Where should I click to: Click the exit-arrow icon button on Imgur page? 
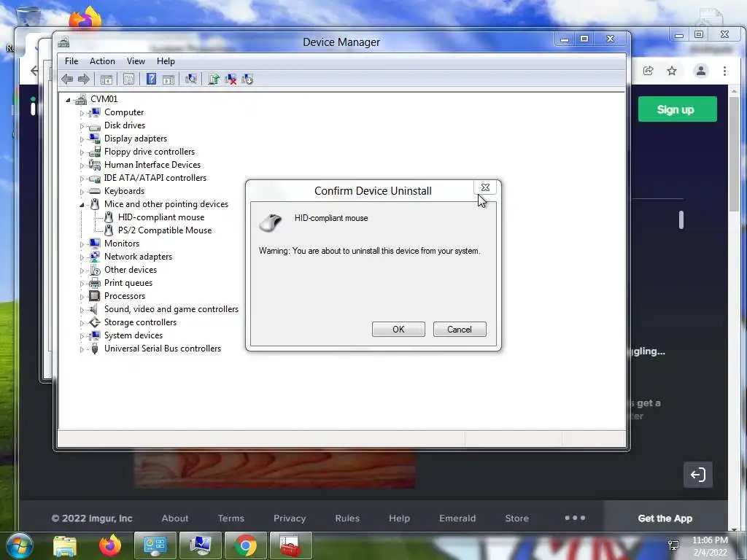698,475
